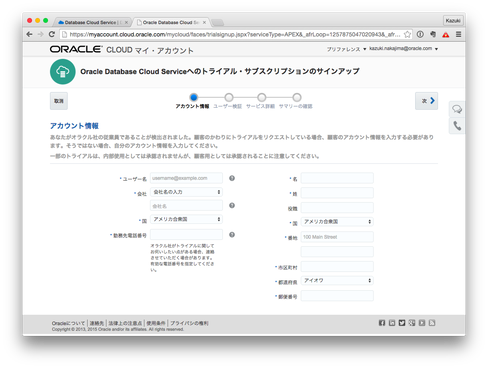Open a new browser tab
488x368 pixels.
217,23
